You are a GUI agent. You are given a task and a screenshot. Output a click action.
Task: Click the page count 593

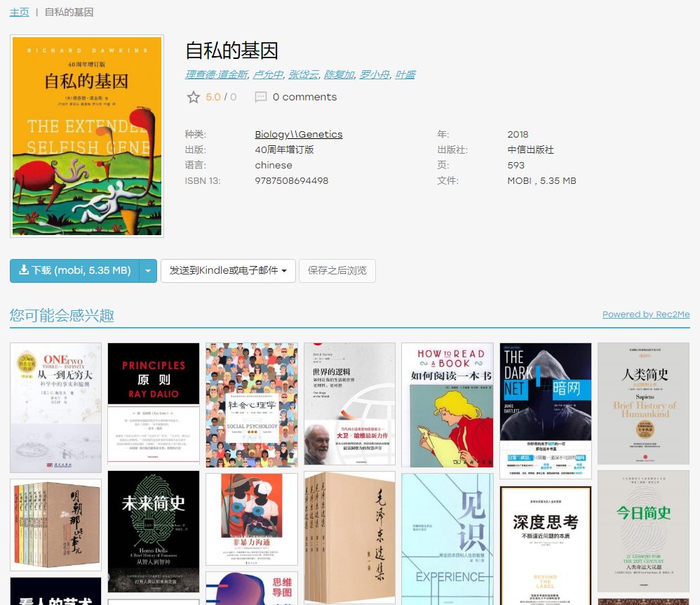click(516, 166)
